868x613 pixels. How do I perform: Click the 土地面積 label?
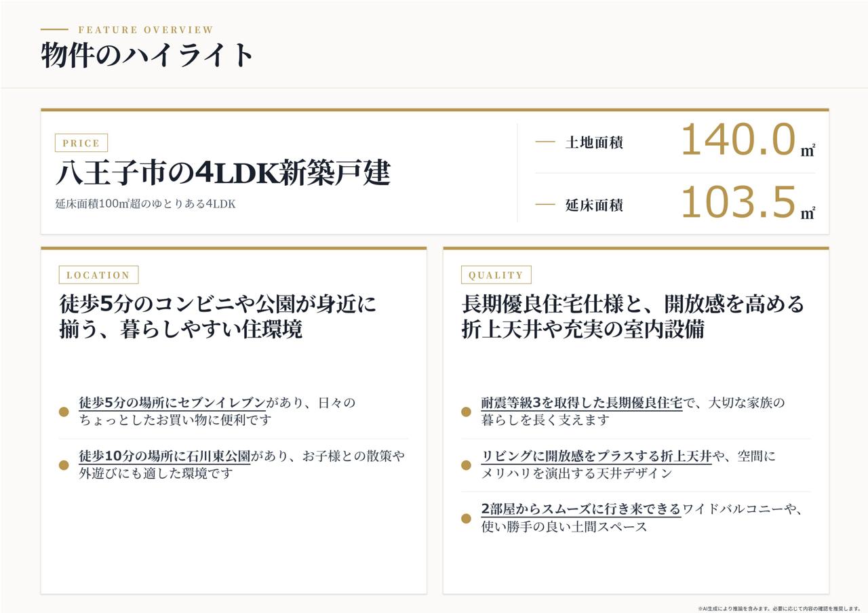tap(594, 142)
